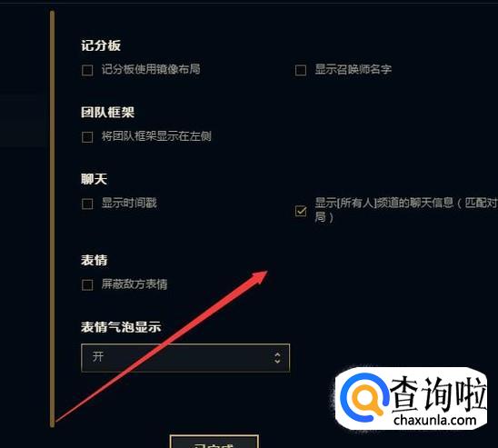Screen dimensions: 498x448
Task: Open the 表情气泡显示 dropdown showing 开
Action: (185, 357)
